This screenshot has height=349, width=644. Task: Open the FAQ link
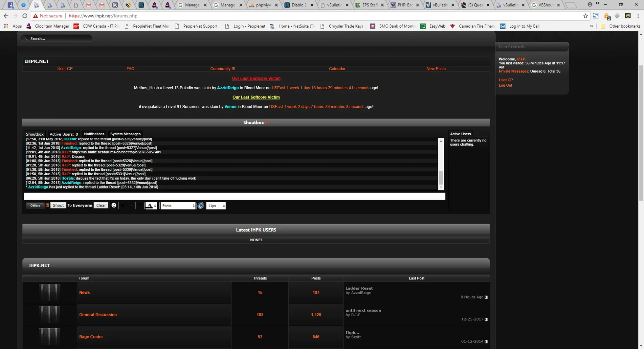130,69
